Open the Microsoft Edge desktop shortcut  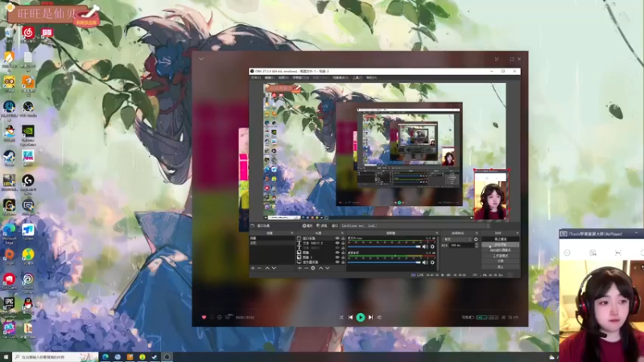tap(9, 230)
